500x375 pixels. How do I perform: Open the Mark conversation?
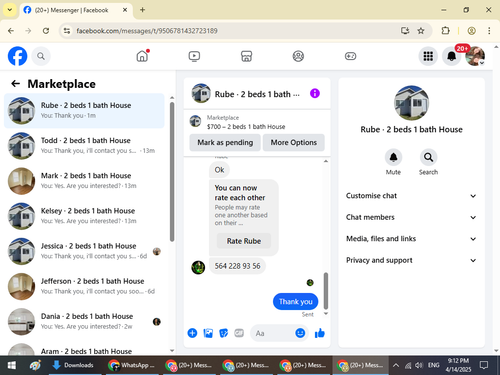click(84, 181)
